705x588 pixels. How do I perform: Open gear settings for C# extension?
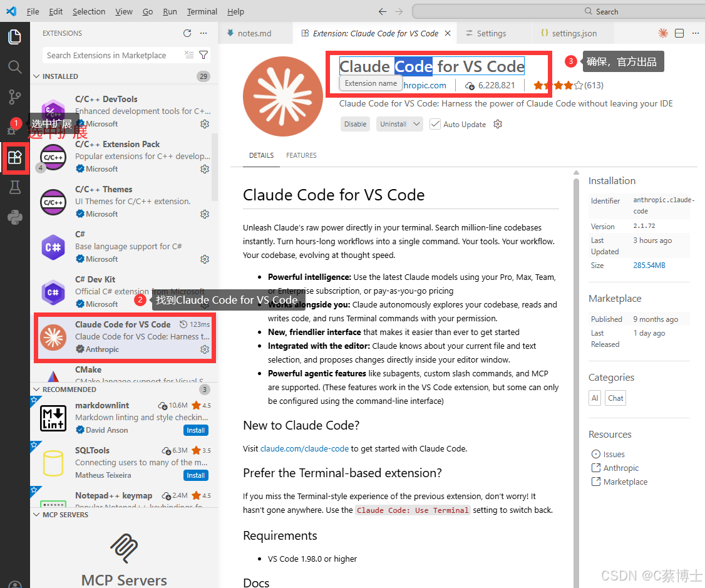(205, 259)
